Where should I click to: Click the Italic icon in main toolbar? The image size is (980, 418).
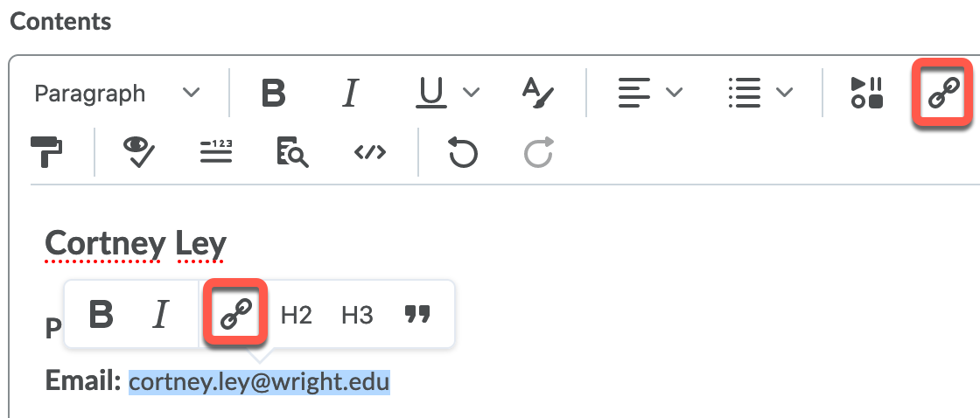pos(350,93)
